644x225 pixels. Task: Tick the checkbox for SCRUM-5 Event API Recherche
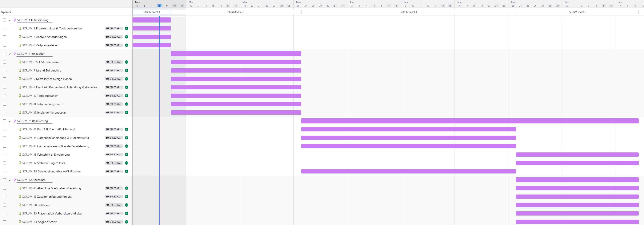pos(4,87)
